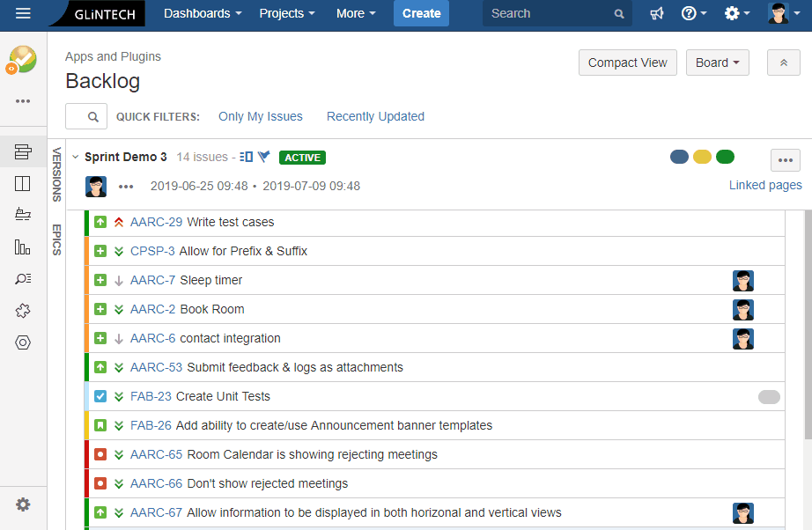812x530 pixels.
Task: Click the assignee avatar on AARC-2 row
Action: tap(743, 310)
